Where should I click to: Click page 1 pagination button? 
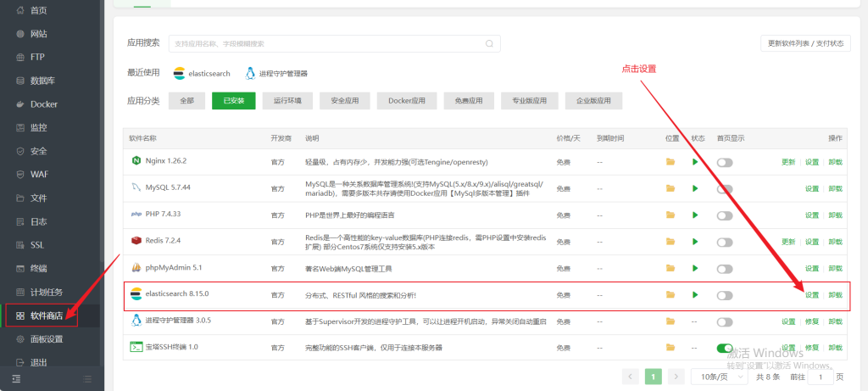pyautogui.click(x=654, y=377)
